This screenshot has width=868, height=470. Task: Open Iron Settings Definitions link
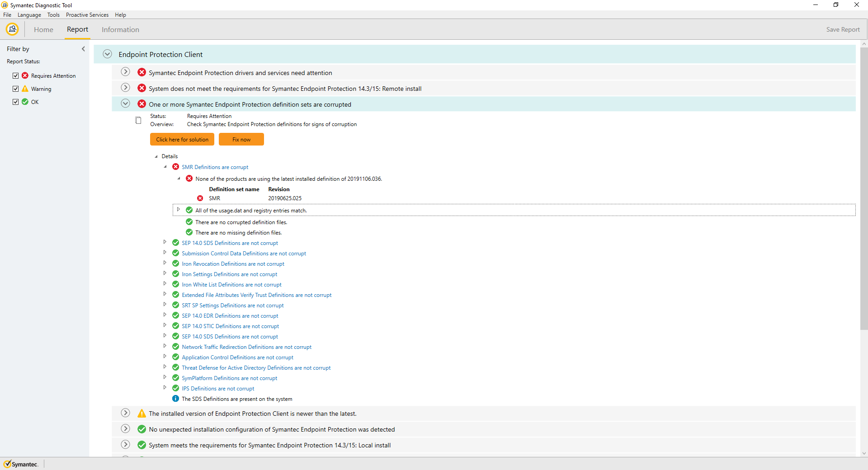click(x=230, y=274)
